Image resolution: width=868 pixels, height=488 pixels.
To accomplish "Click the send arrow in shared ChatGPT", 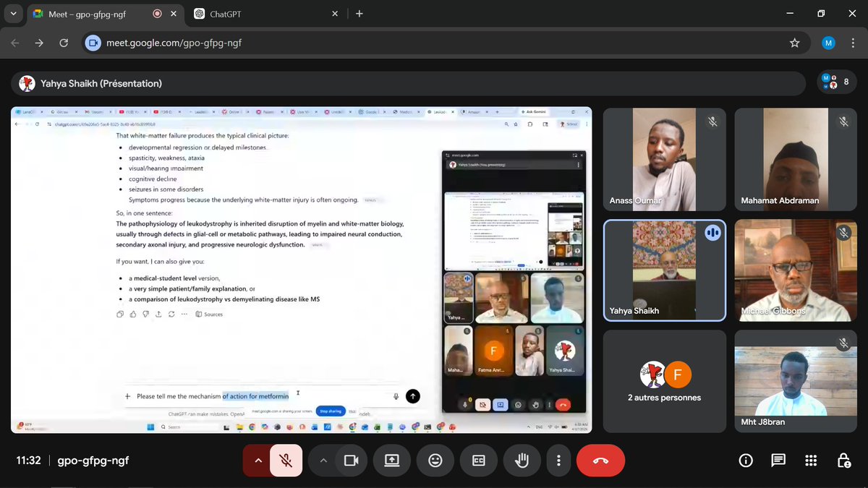I will (412, 395).
